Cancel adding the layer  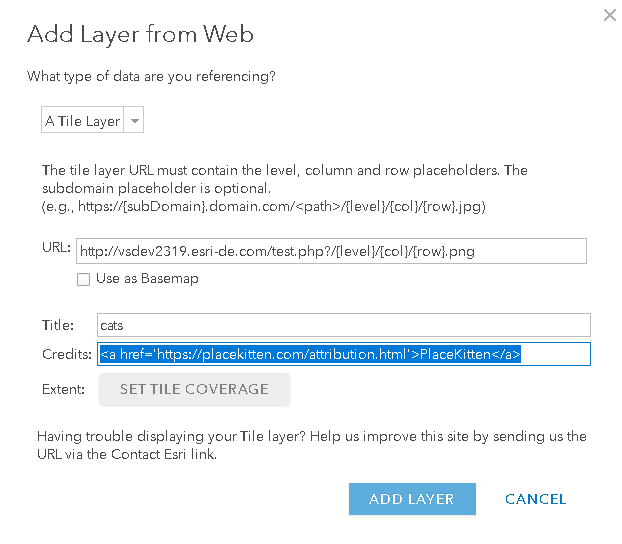coord(535,499)
